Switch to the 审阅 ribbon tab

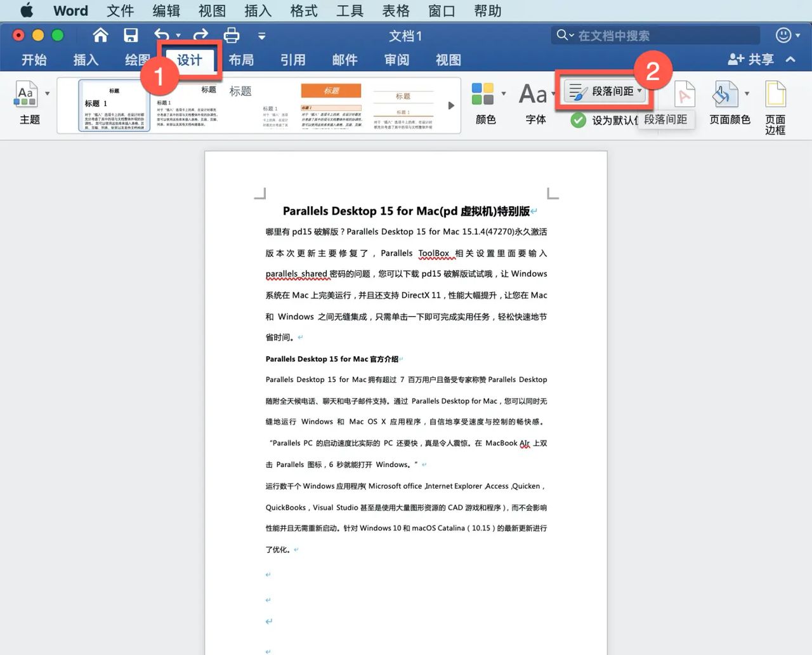pyautogui.click(x=396, y=60)
